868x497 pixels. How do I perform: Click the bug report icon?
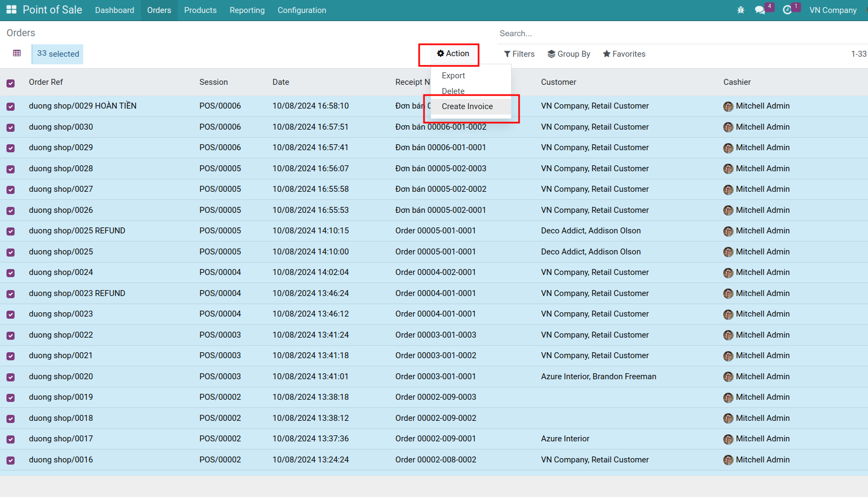pos(741,10)
